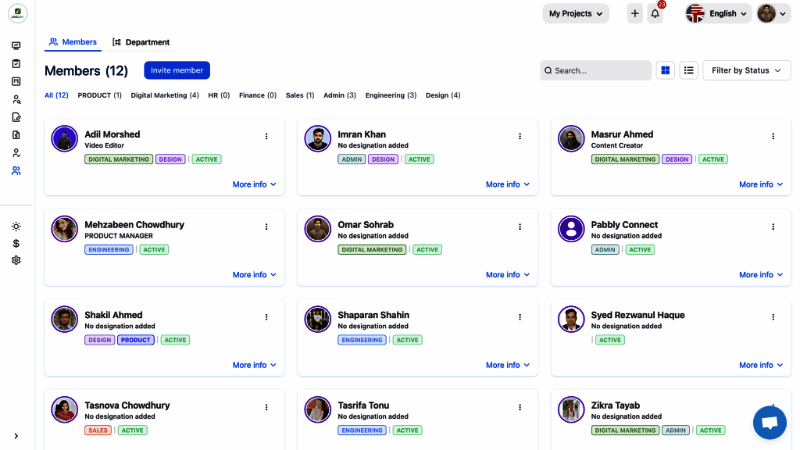Image resolution: width=800 pixels, height=450 pixels.
Task: Switch to the Department tab
Action: pos(141,42)
